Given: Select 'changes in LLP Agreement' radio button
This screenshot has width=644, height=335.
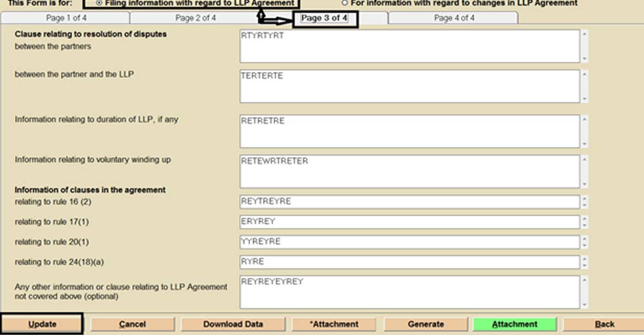Looking at the screenshot, I should (345, 3).
